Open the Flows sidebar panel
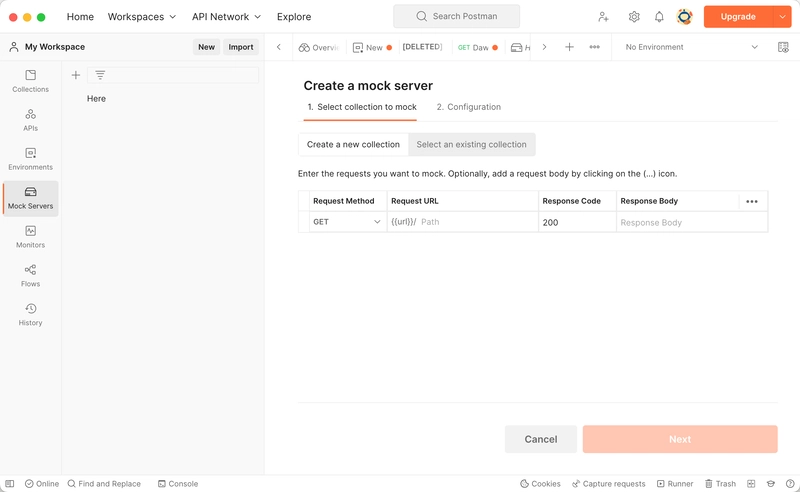800x492 pixels. [31, 276]
